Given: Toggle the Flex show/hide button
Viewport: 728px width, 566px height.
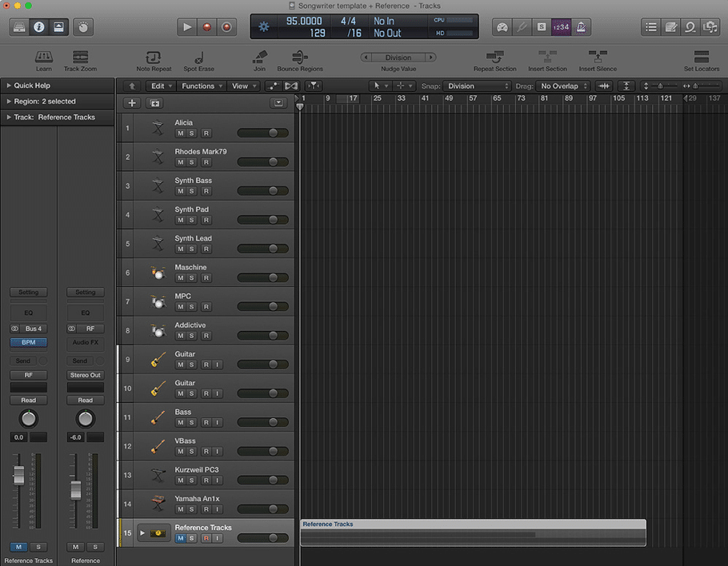Looking at the screenshot, I should [291, 86].
